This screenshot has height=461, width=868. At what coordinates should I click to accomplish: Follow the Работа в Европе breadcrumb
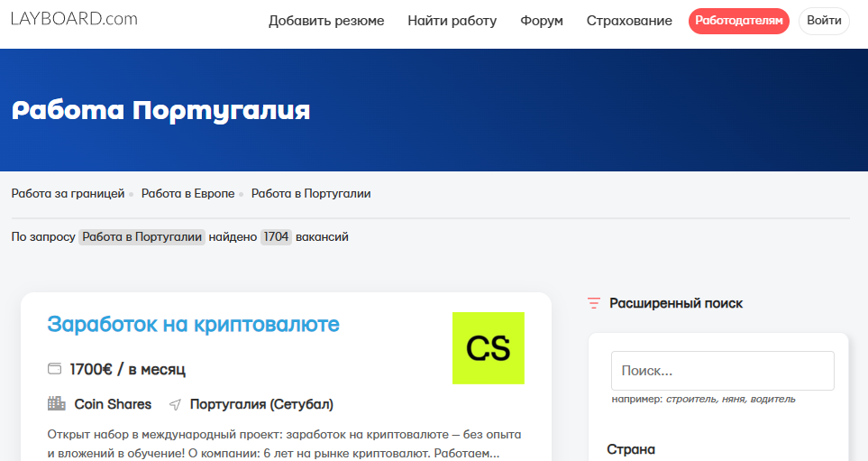click(x=187, y=193)
